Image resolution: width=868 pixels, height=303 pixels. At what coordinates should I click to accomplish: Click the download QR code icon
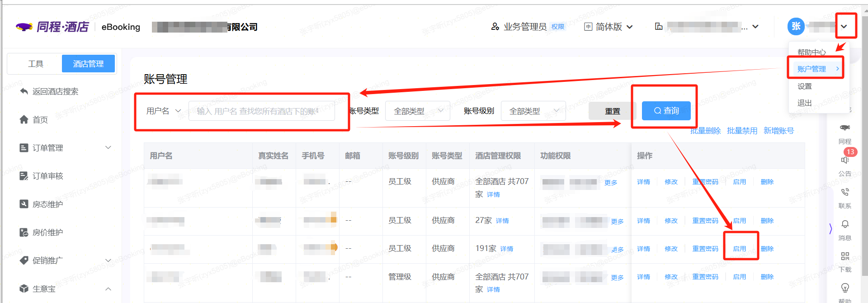(x=844, y=256)
